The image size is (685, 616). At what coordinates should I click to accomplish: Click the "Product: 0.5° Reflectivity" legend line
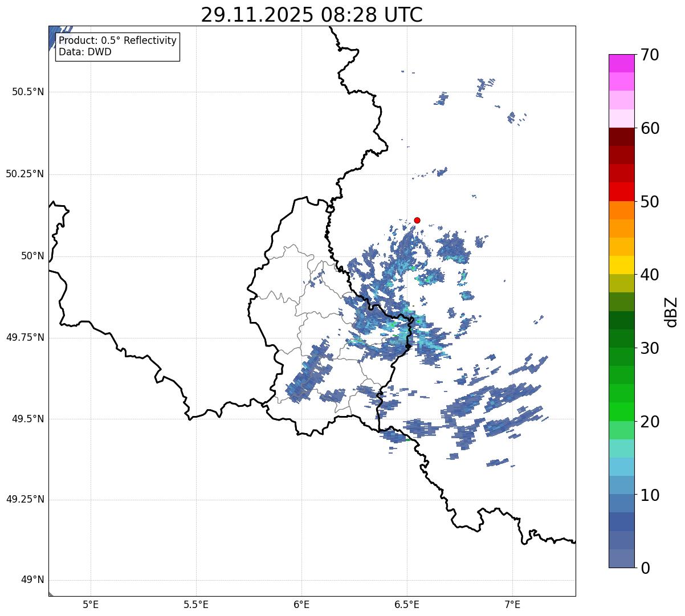(x=118, y=41)
